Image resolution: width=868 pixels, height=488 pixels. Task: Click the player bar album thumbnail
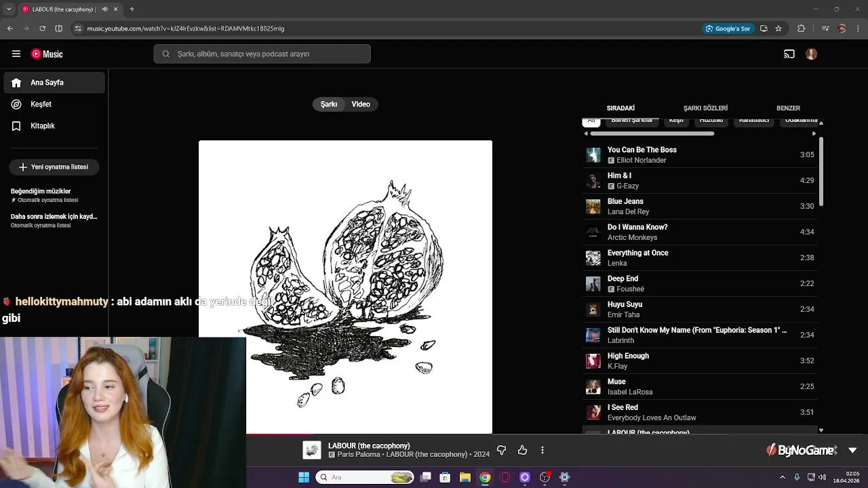point(312,450)
